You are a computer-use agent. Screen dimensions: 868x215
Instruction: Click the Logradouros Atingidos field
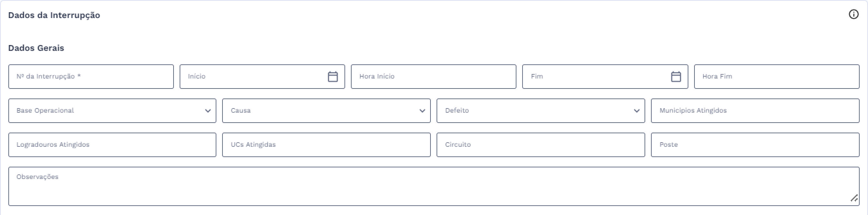[112, 145]
